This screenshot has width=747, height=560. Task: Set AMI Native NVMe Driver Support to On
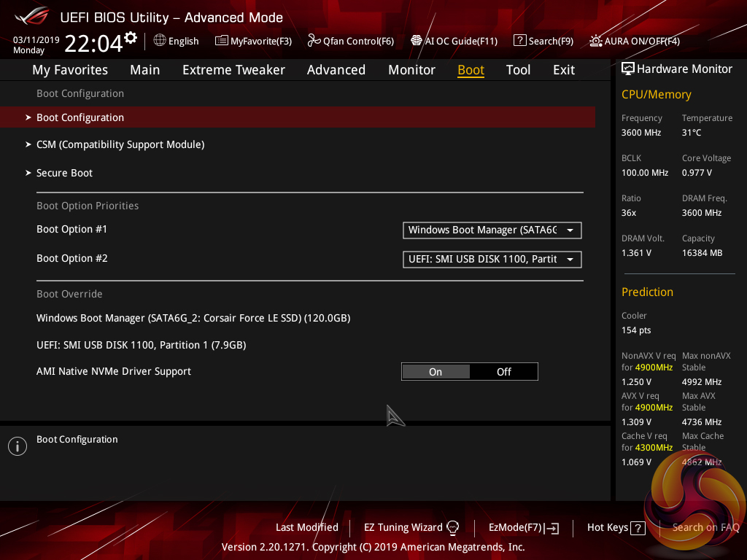[x=436, y=372]
